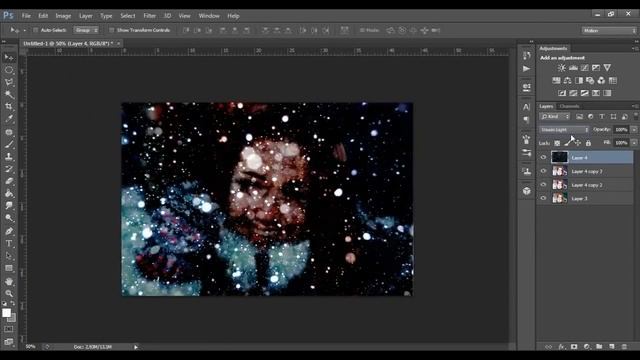Select the Brush tool
This screenshot has height=360, width=640.
[9, 144]
